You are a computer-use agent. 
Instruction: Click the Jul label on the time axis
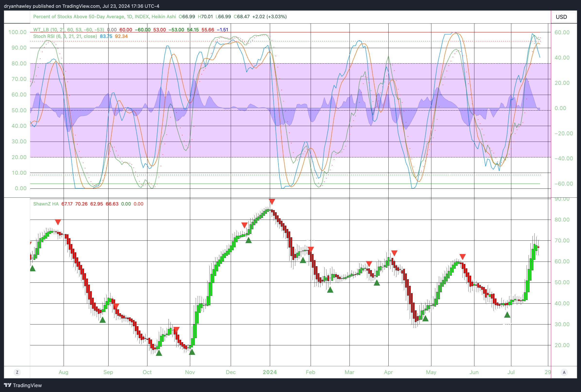(511, 372)
